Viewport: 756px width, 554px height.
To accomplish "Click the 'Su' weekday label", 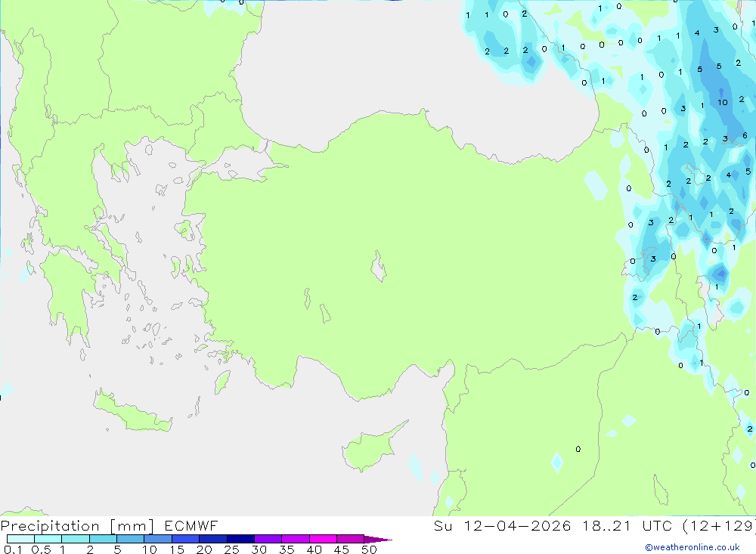I will tap(442, 525).
